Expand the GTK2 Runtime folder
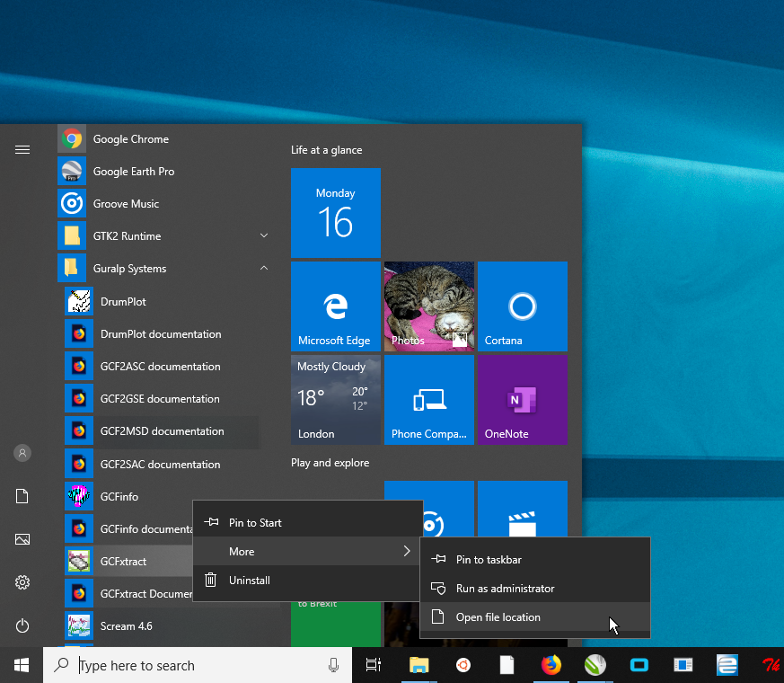The image size is (784, 683). click(x=264, y=235)
